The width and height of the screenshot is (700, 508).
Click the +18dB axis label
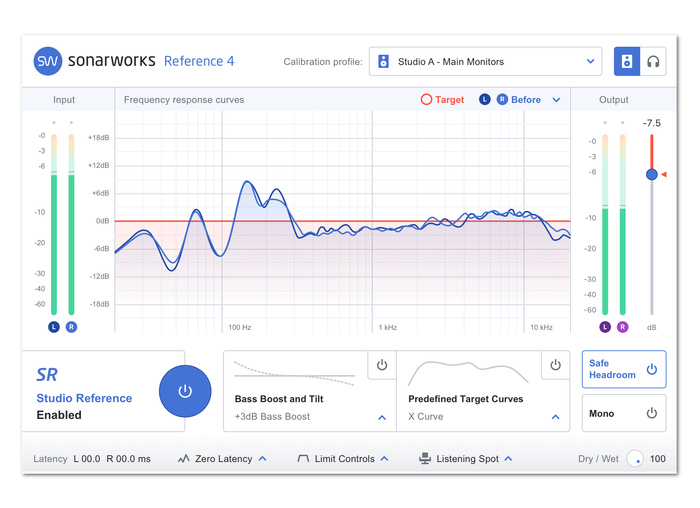pyautogui.click(x=99, y=137)
